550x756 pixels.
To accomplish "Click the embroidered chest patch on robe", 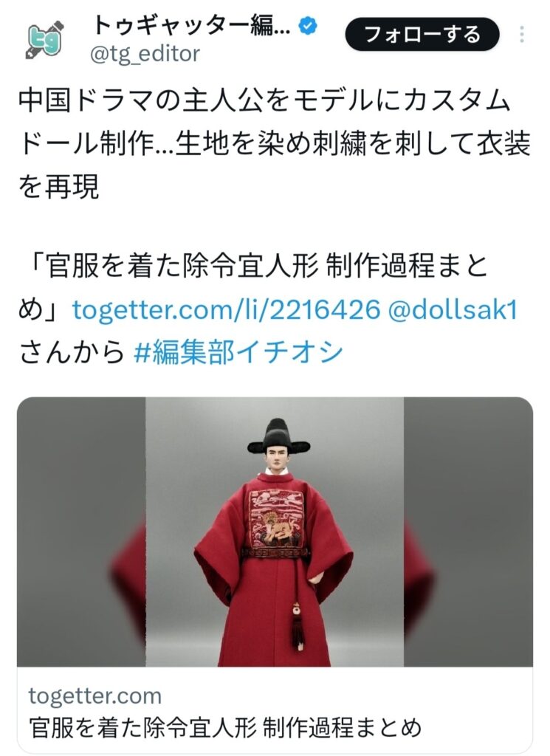I will coord(277,518).
